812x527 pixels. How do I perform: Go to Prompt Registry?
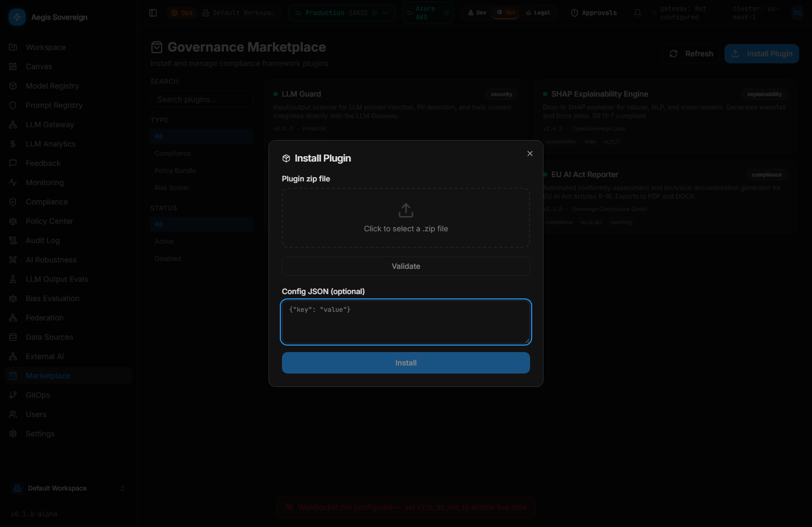point(68,105)
